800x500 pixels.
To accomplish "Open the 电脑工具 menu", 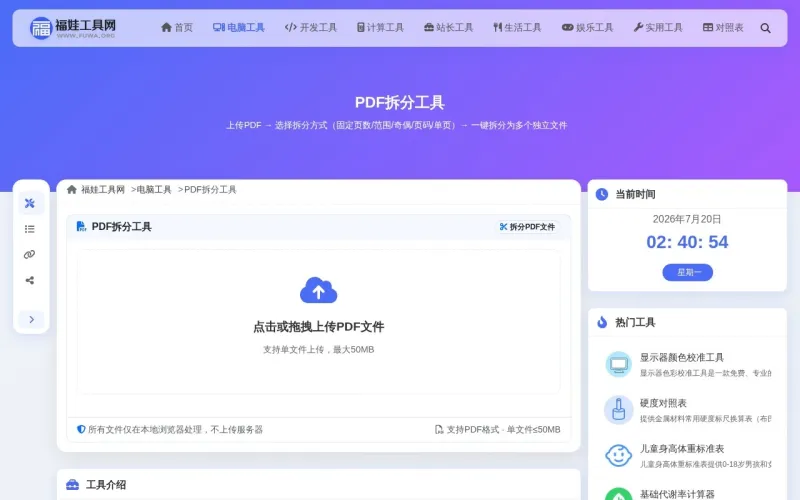I will point(239,28).
